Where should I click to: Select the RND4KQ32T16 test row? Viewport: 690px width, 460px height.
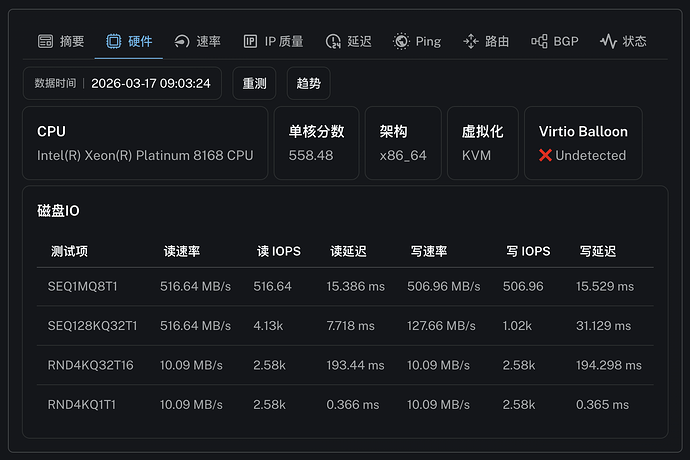pyautogui.click(x=345, y=365)
